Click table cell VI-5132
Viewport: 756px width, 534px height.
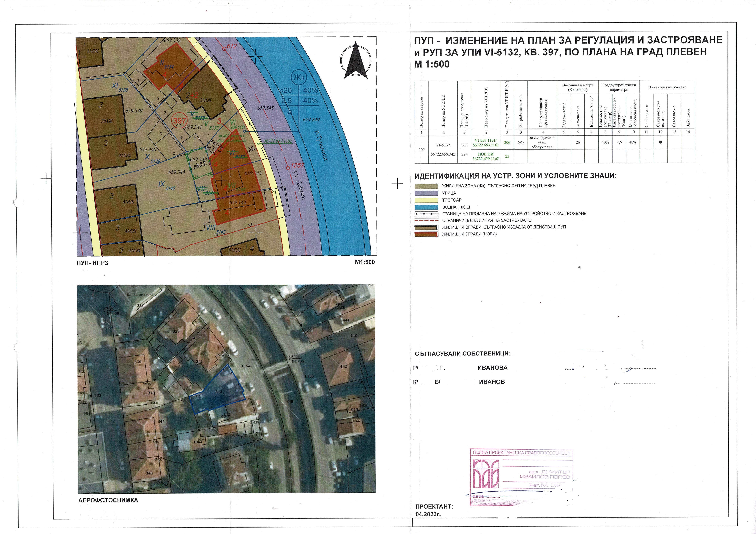[443, 145]
